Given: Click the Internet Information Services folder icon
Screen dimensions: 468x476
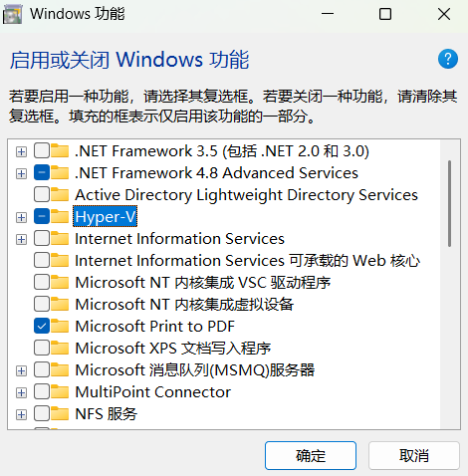Looking at the screenshot, I should coord(60,238).
